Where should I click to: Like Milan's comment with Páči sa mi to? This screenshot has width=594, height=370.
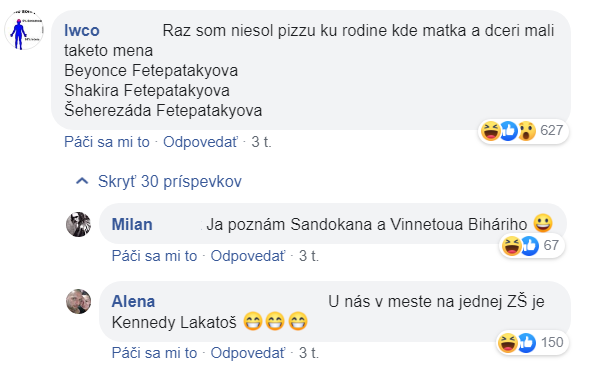(154, 256)
